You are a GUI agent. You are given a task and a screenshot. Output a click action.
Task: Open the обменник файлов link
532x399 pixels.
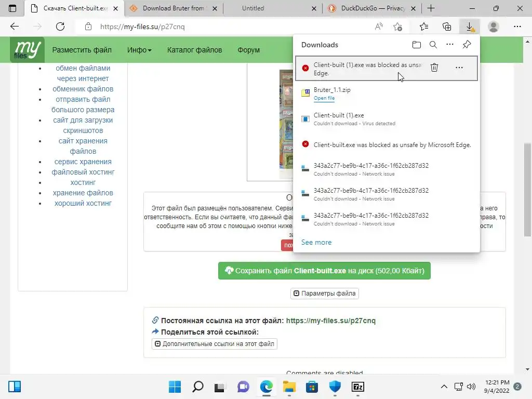click(x=83, y=89)
